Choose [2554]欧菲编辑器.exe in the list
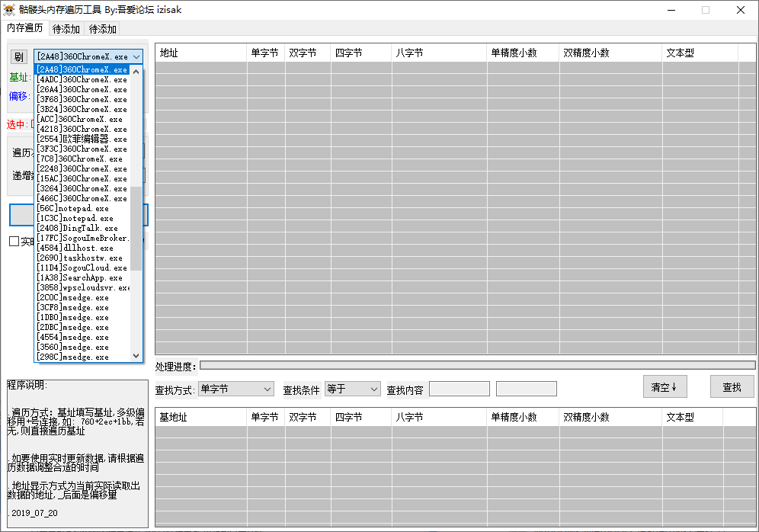 (82, 139)
